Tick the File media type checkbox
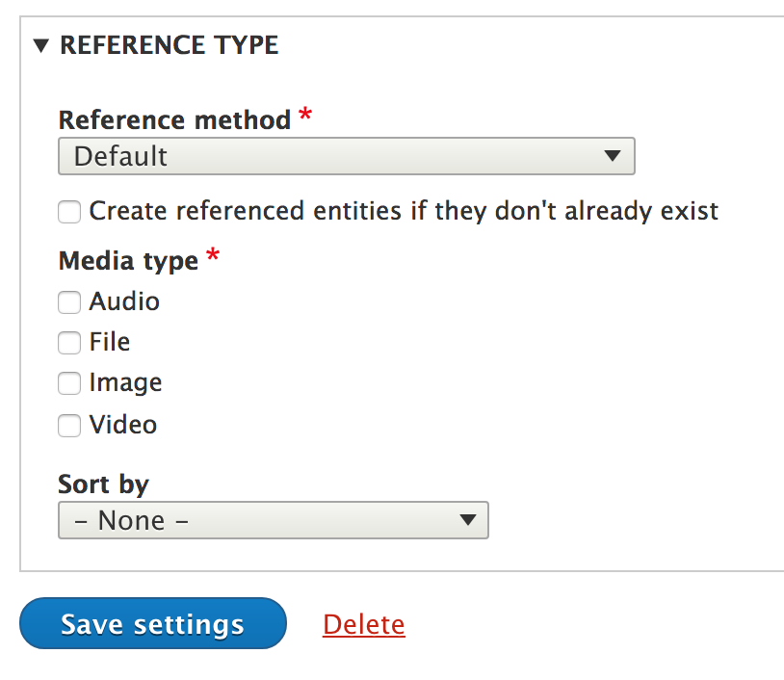Image resolution: width=784 pixels, height=680 pixels. (x=69, y=343)
